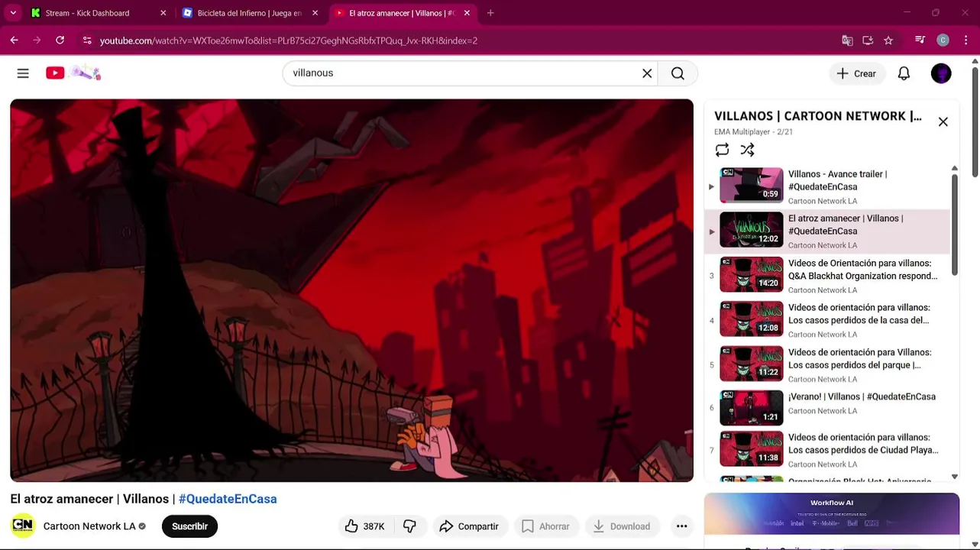Close the El atroz amanecer tab
Image resolution: width=980 pixels, height=550 pixels.
467,13
